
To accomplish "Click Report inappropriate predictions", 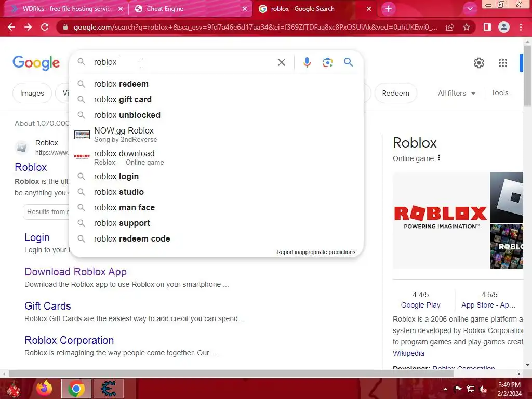I will tap(316, 252).
